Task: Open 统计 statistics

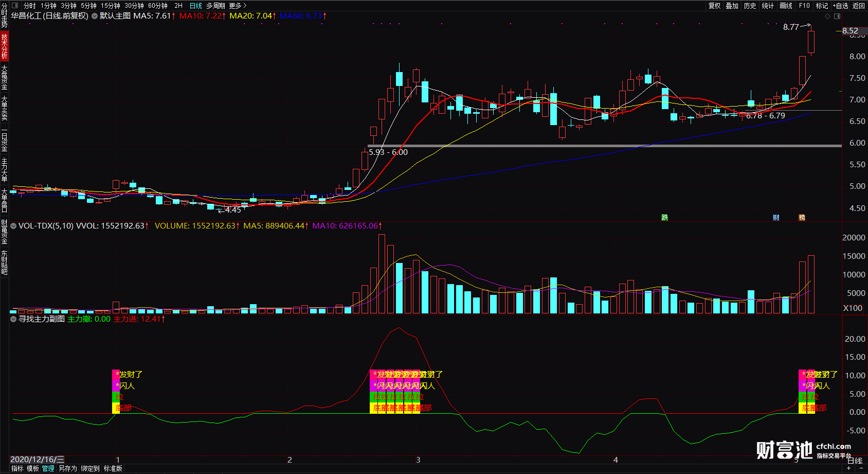Action: point(768,6)
